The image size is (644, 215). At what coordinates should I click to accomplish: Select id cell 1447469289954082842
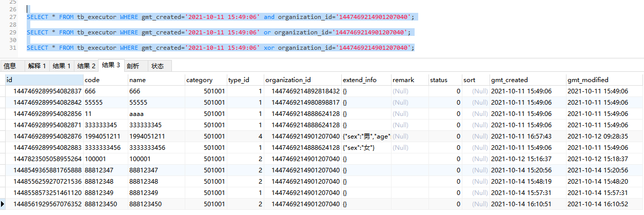coord(44,102)
